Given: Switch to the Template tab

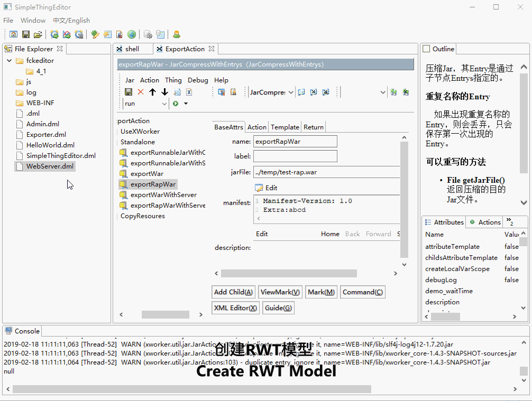Looking at the screenshot, I should click(x=285, y=127).
